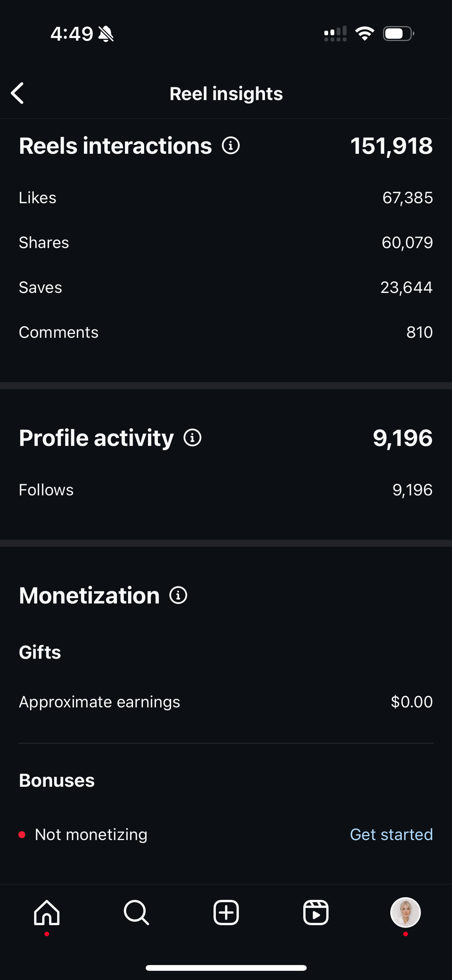Show Monetization info tooltip icon
Viewport: 452px width, 980px height.
tap(178, 595)
